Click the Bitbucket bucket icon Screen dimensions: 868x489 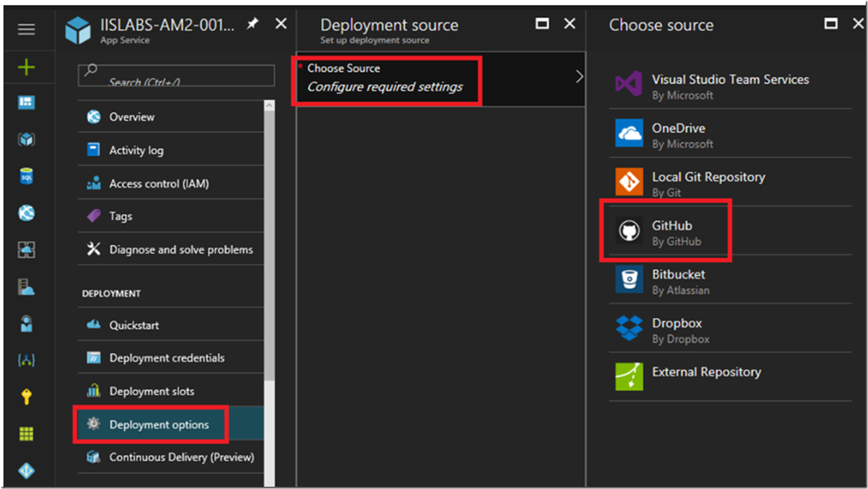629,279
